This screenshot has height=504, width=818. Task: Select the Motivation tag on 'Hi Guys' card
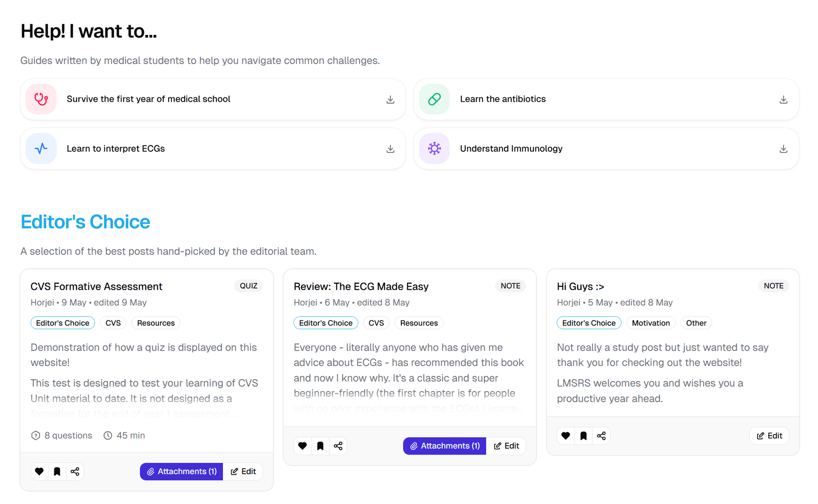coord(651,323)
